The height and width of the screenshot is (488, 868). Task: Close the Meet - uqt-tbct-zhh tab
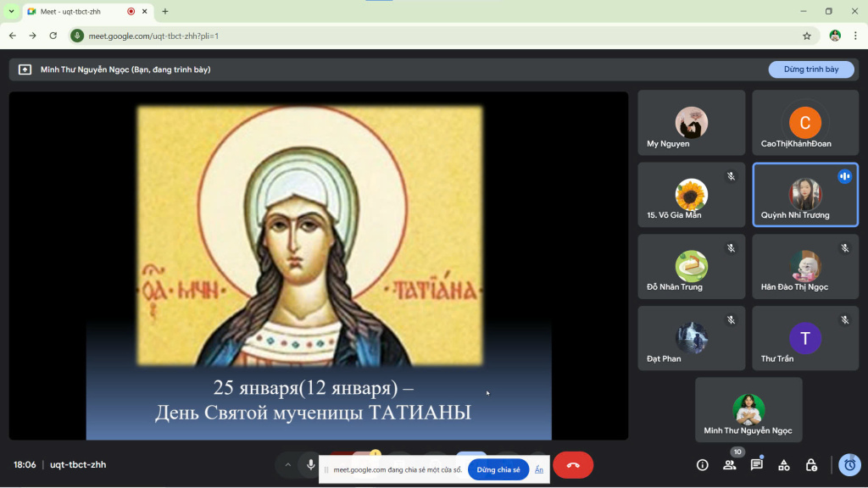(x=144, y=11)
